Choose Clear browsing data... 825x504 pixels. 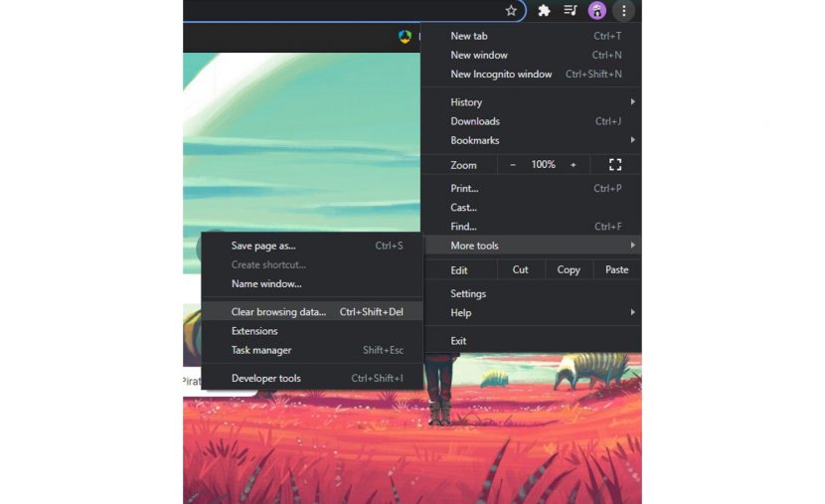(312, 312)
